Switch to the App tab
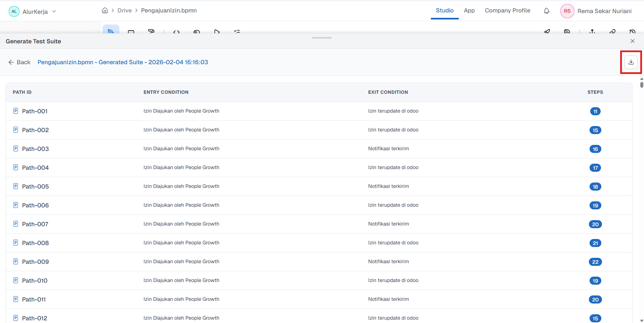 coord(469,10)
